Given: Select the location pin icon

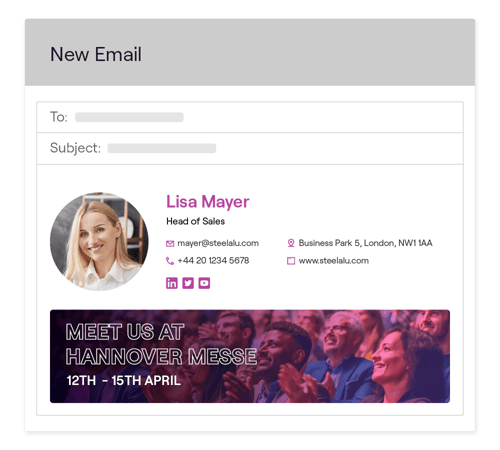Looking at the screenshot, I should (291, 243).
